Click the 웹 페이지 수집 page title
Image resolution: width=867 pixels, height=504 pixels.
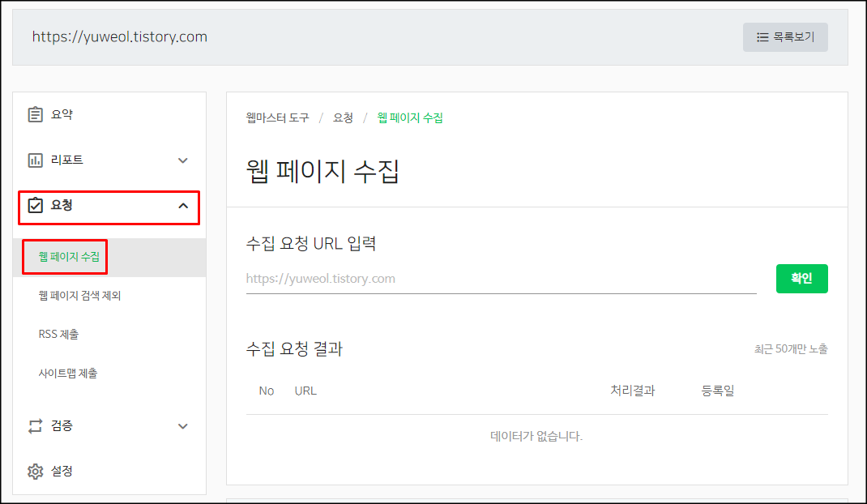322,171
